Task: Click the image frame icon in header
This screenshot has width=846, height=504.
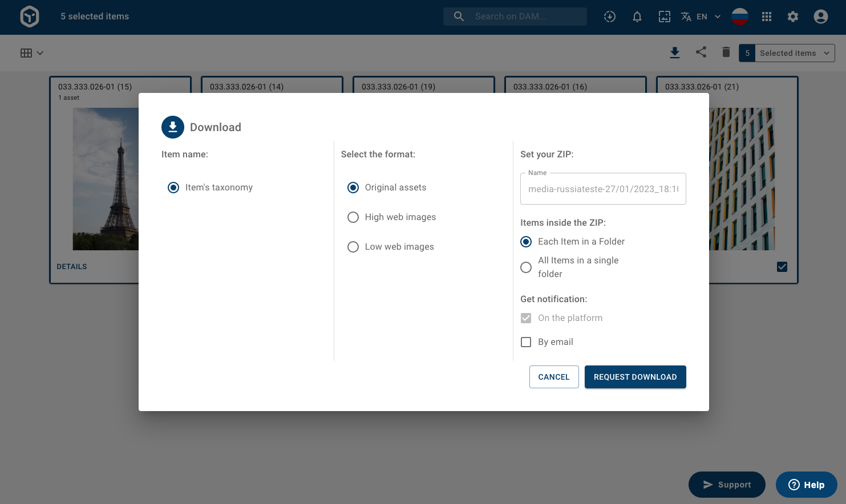Action: pos(665,17)
